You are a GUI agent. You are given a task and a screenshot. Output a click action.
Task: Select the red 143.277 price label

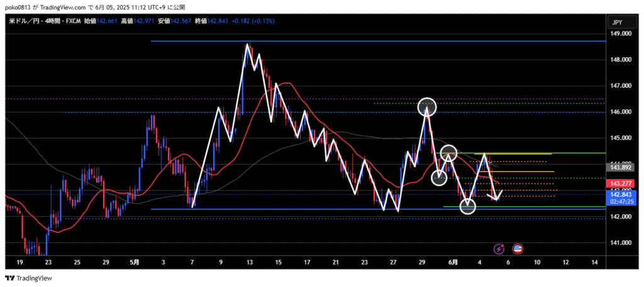[621, 183]
